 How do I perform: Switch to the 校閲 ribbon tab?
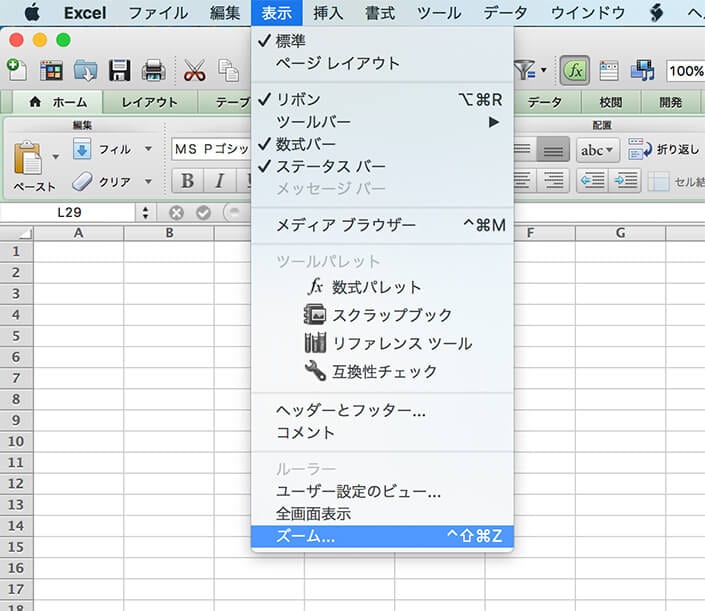[610, 103]
